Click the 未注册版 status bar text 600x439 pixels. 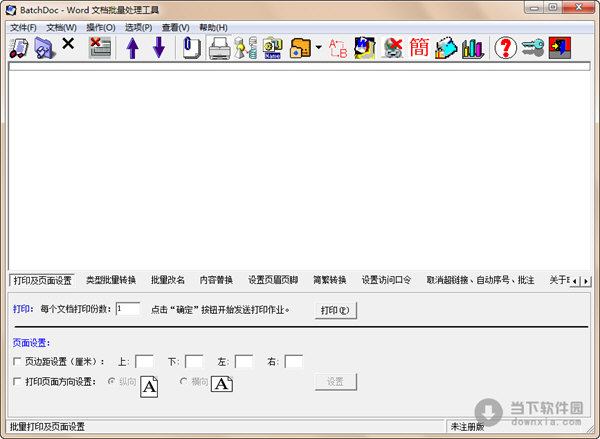(467, 426)
